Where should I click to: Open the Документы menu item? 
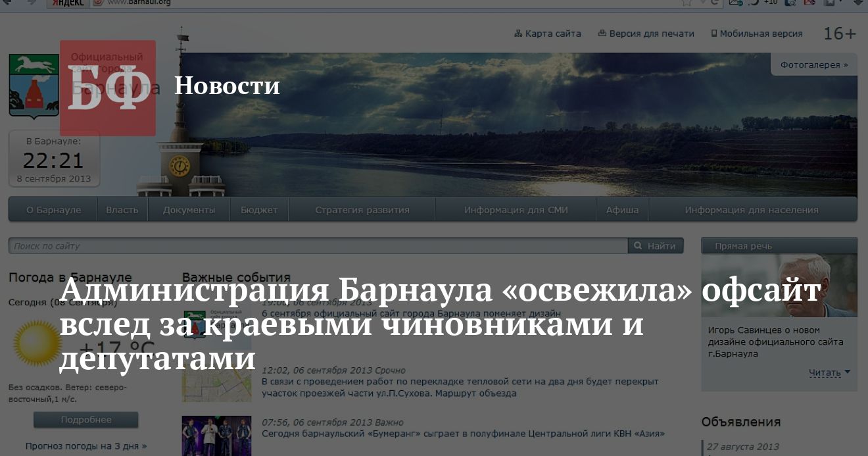coord(189,210)
